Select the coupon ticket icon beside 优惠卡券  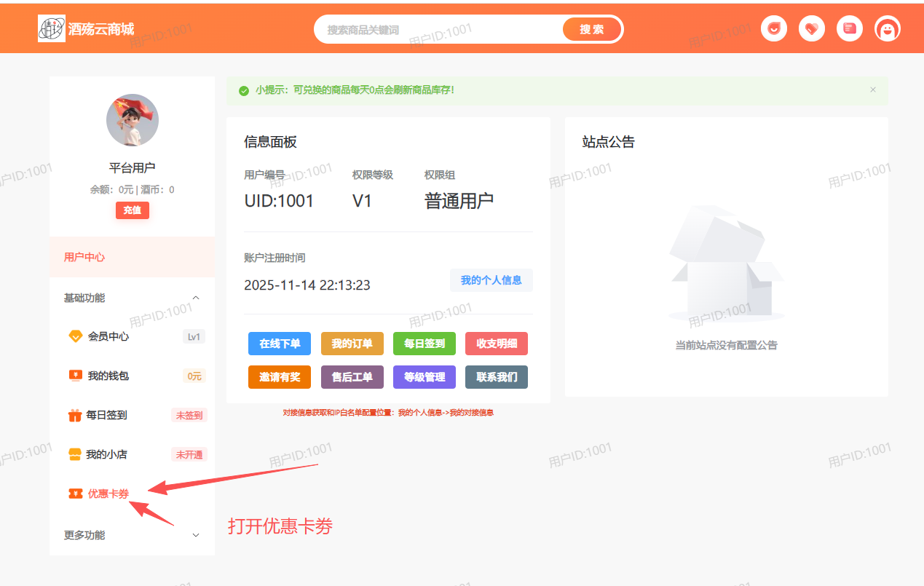[x=76, y=494]
